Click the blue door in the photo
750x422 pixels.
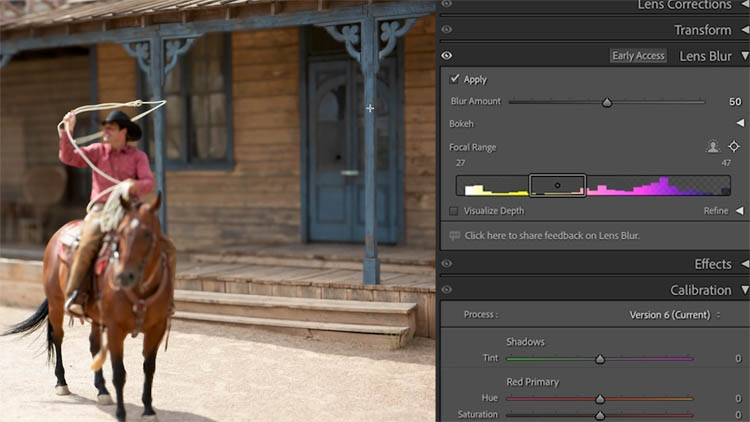[x=352, y=150]
